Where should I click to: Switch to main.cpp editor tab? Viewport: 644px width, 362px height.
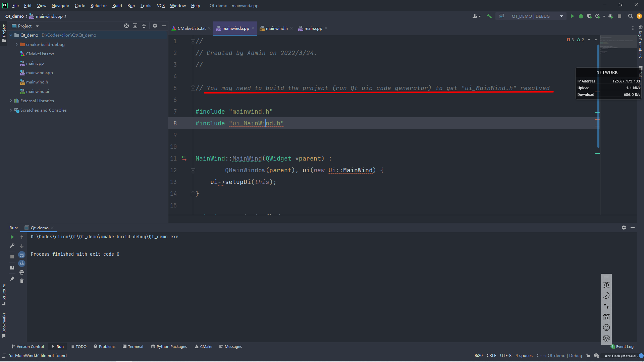(x=313, y=28)
